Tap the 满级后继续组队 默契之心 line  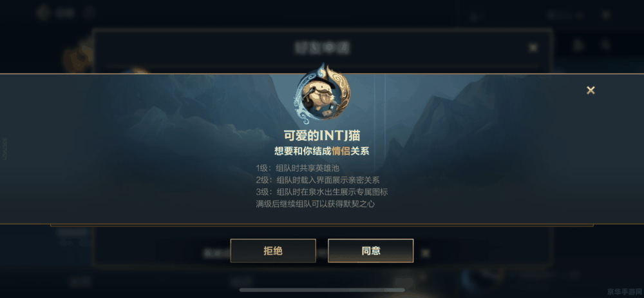point(316,204)
